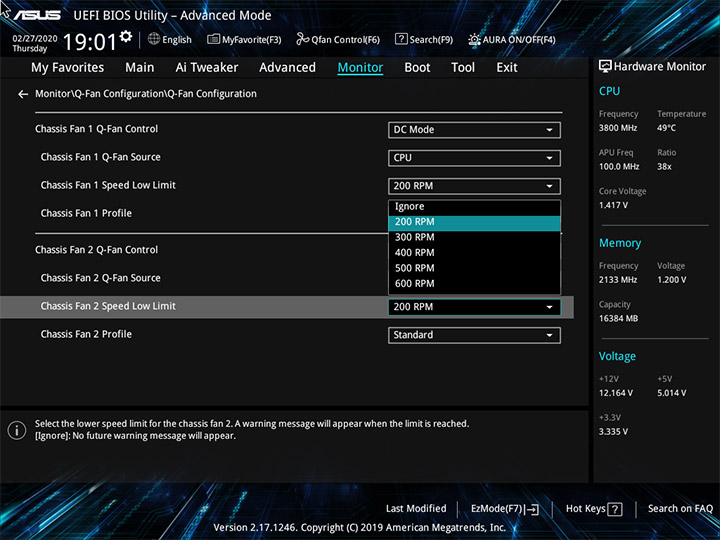Open the Tool tab

pos(463,68)
